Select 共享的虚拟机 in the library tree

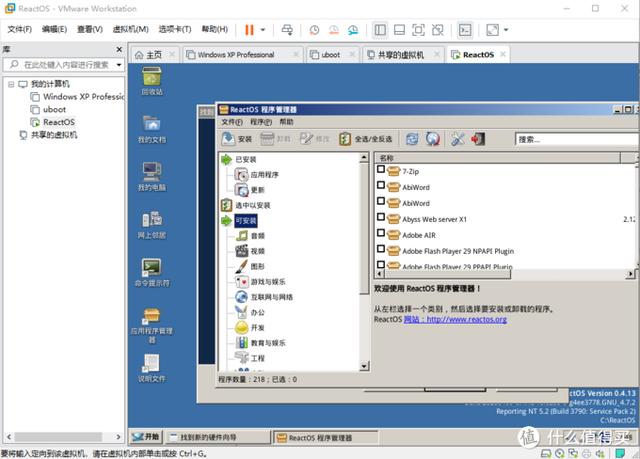click(49, 135)
